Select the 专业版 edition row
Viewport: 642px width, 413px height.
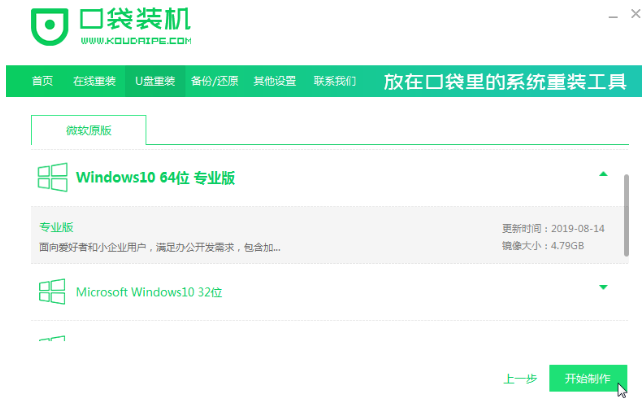(330, 235)
